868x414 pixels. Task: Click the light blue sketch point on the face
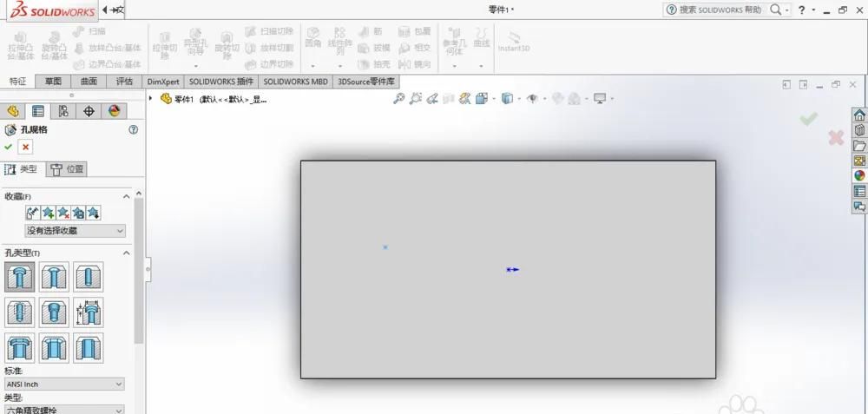pyautogui.click(x=385, y=247)
